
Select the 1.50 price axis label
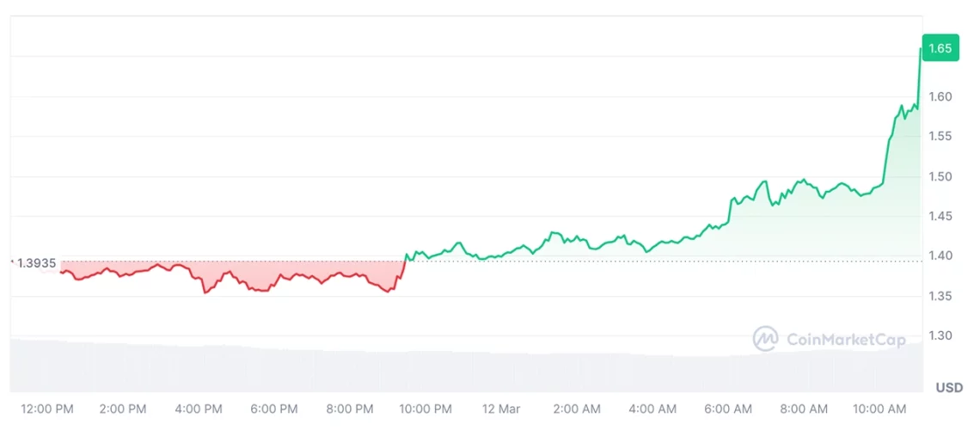point(940,176)
